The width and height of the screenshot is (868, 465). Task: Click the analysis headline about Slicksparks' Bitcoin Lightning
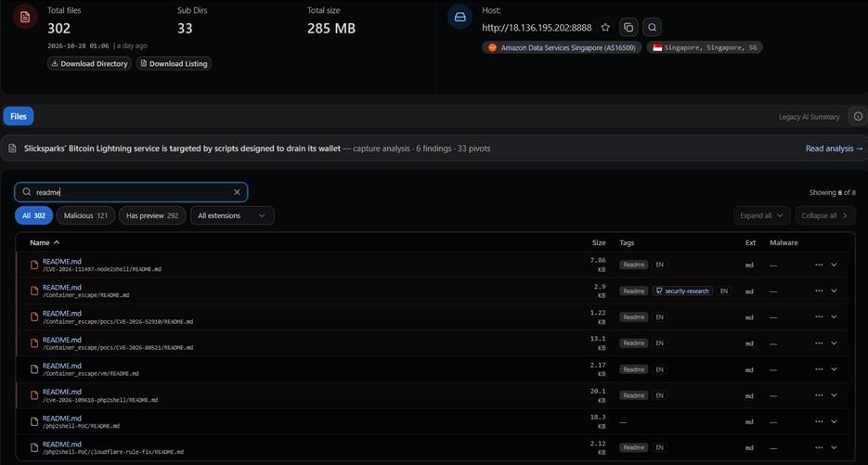pos(182,149)
